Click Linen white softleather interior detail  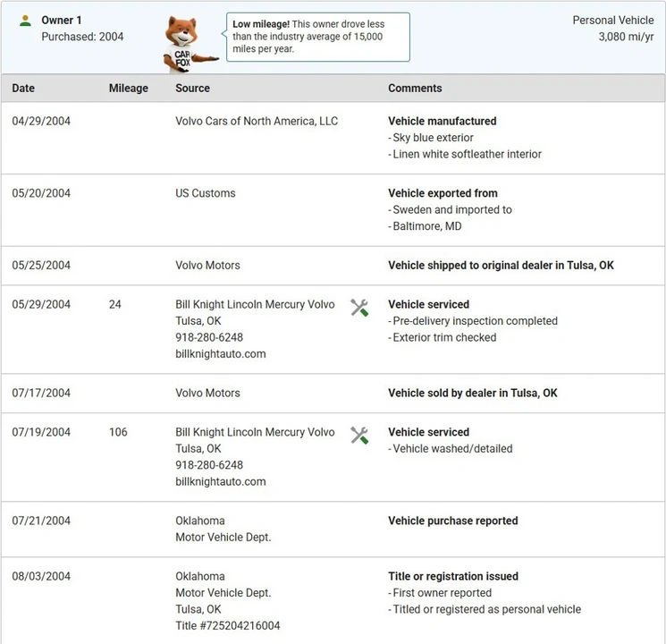coord(465,154)
